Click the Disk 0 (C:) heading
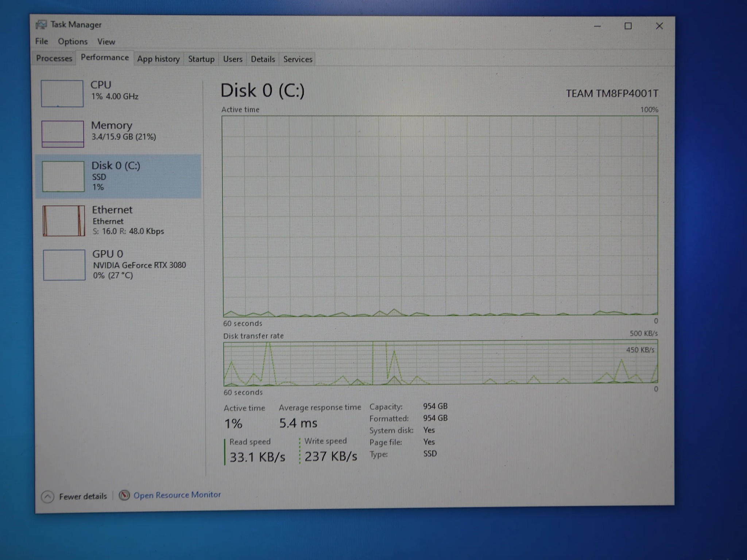The height and width of the screenshot is (560, 747). 262,90
